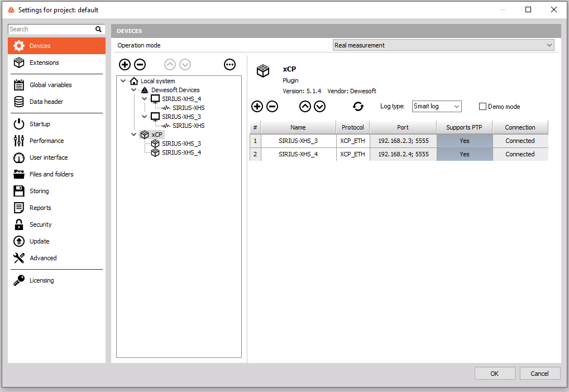Collapse the Dewesoft Devices node
The height and width of the screenshot is (392, 569).
(133, 90)
